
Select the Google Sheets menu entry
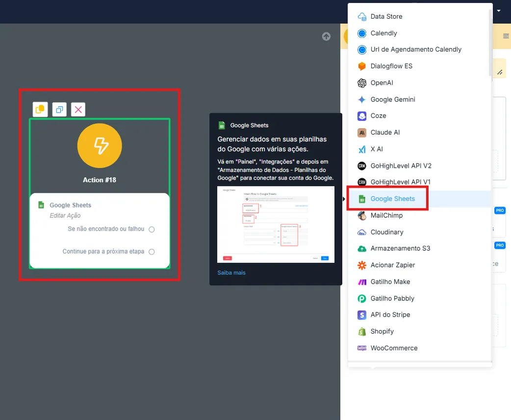[x=419, y=199]
